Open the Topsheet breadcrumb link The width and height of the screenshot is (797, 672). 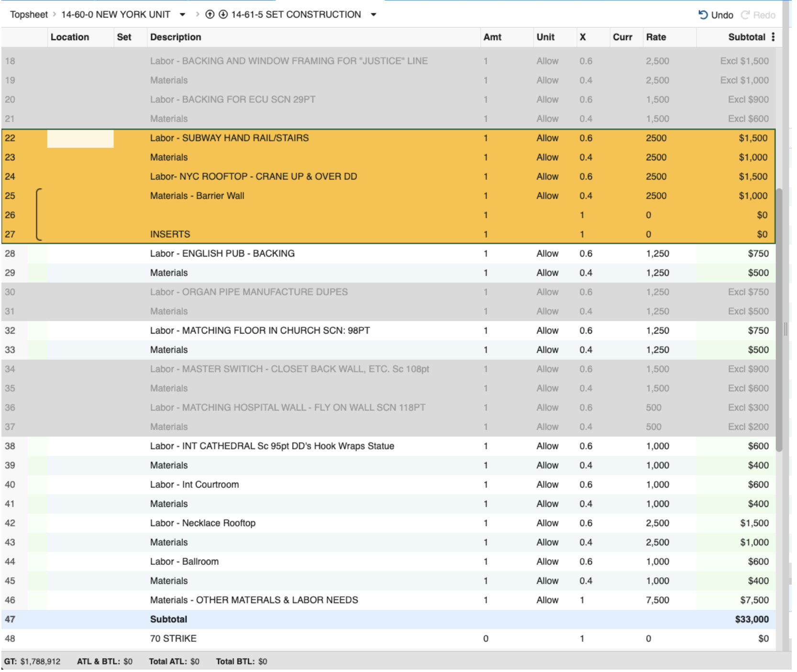(29, 14)
